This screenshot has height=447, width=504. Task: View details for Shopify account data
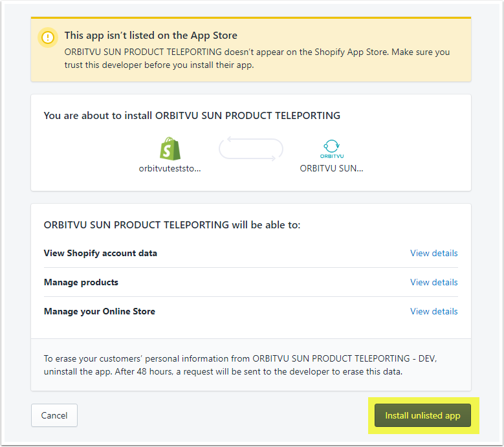433,253
